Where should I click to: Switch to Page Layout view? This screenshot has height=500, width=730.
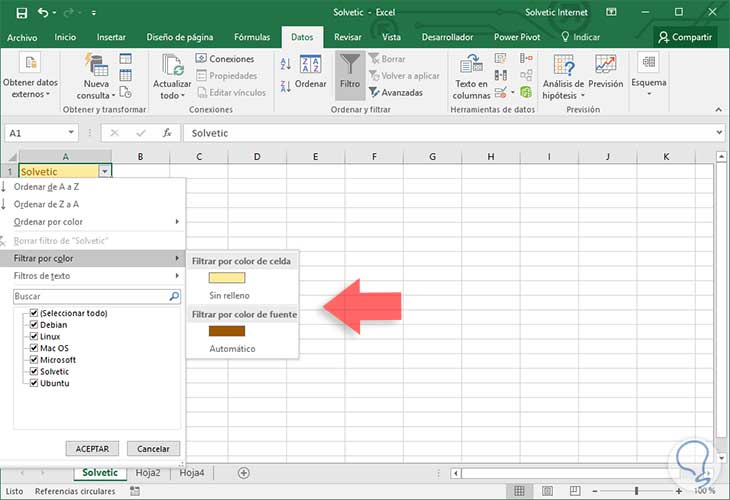click(548, 491)
